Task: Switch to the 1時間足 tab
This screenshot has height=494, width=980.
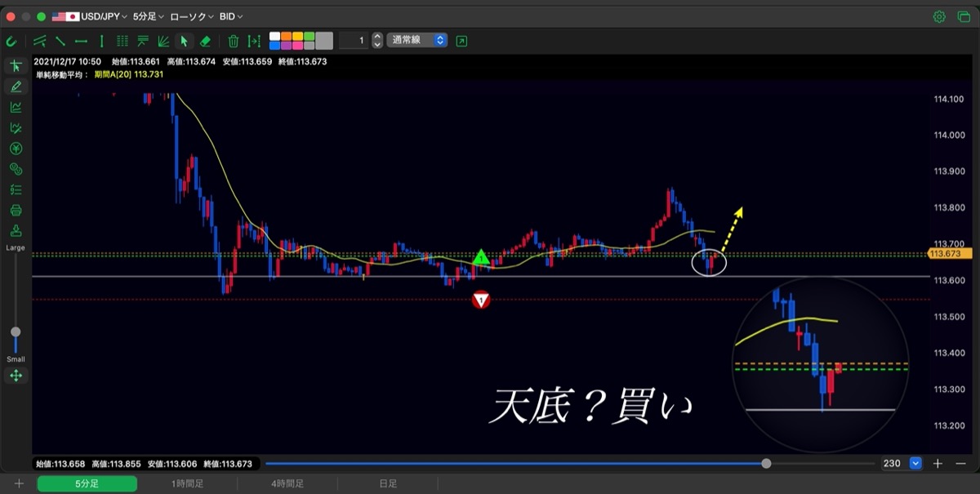Action: pos(187,484)
